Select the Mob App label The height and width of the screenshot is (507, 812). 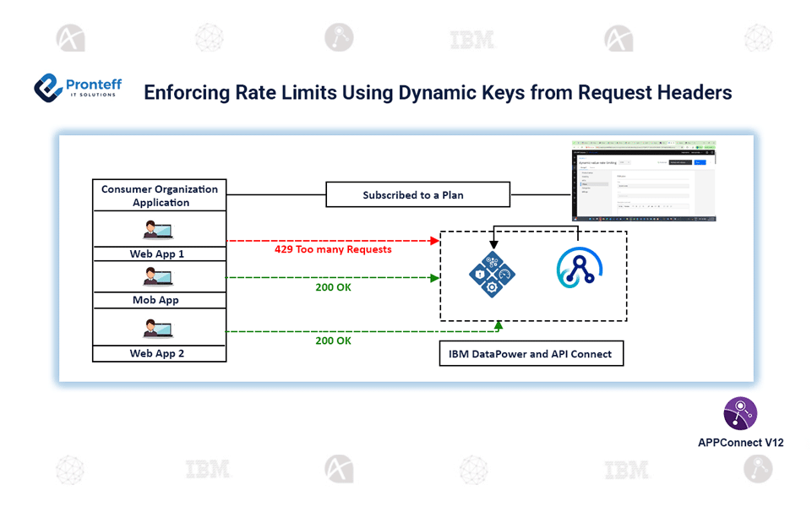[159, 300]
